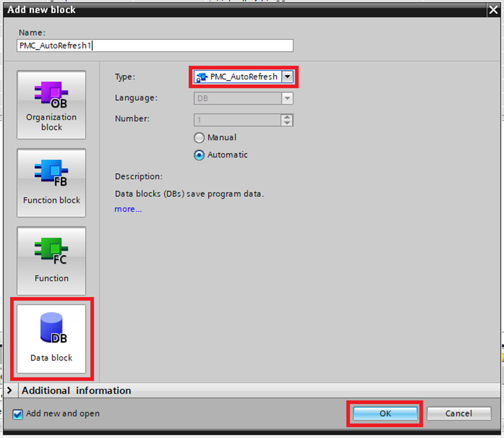The width and height of the screenshot is (504, 438).
Task: Close the Add new block dialog
Action: (493, 10)
